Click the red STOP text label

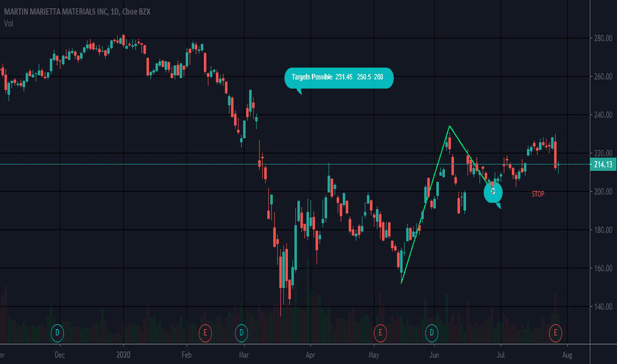pos(538,194)
